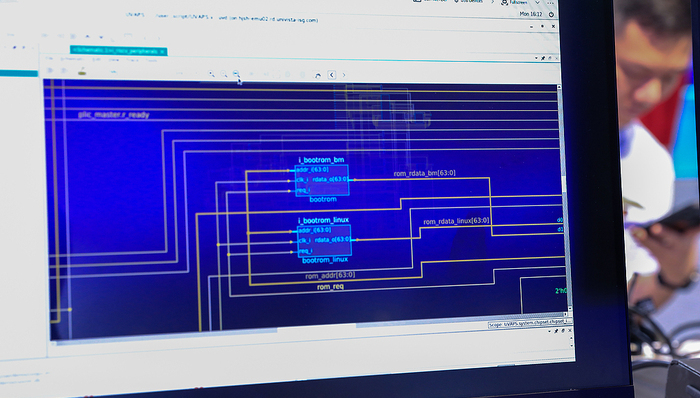
Task: Pin the schematic panel with pin icon
Action: pyautogui.click(x=543, y=58)
